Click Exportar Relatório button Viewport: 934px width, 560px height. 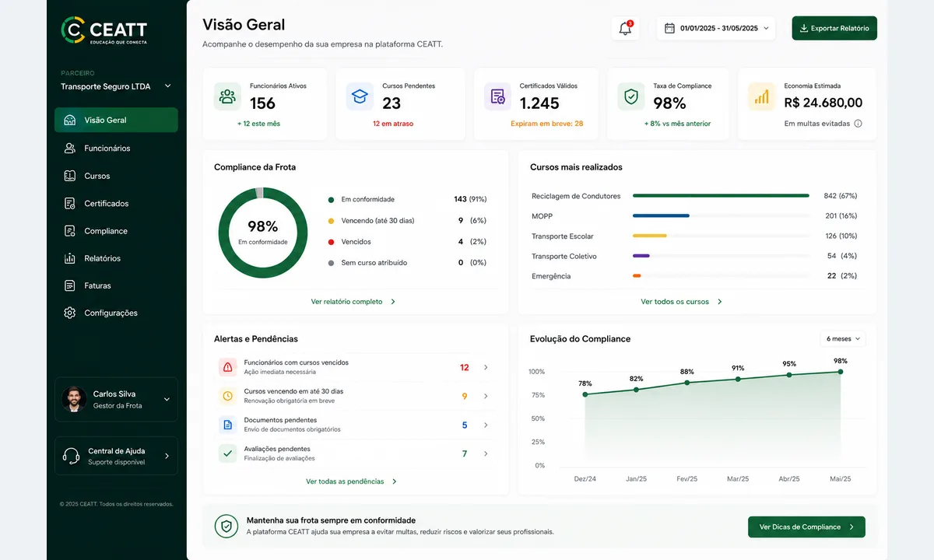click(x=834, y=28)
